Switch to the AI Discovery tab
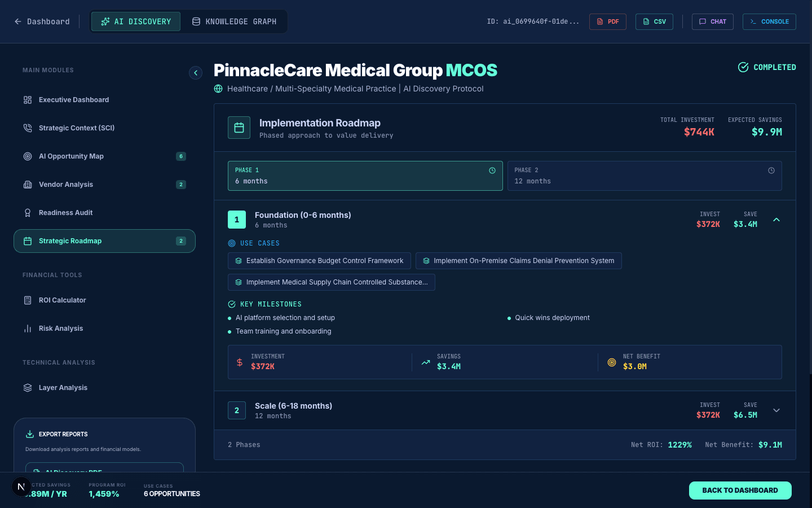Viewport: 812px width, 508px height. tap(136, 21)
